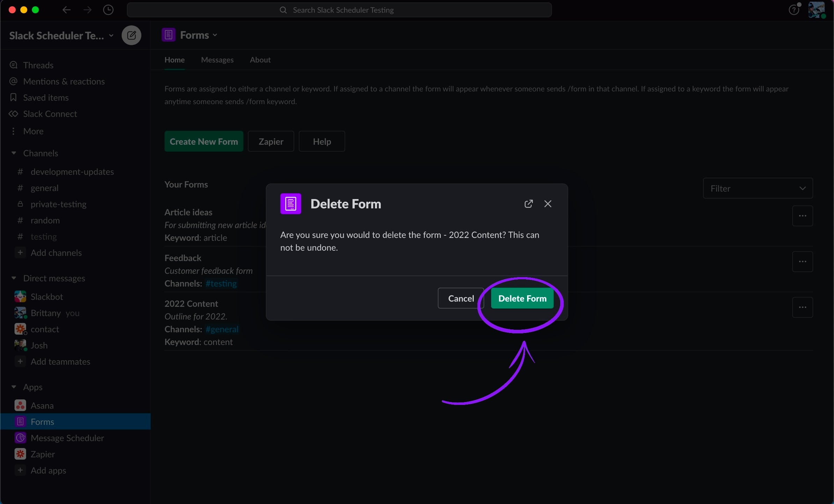Confirm with the Delete Form button

[522, 298]
